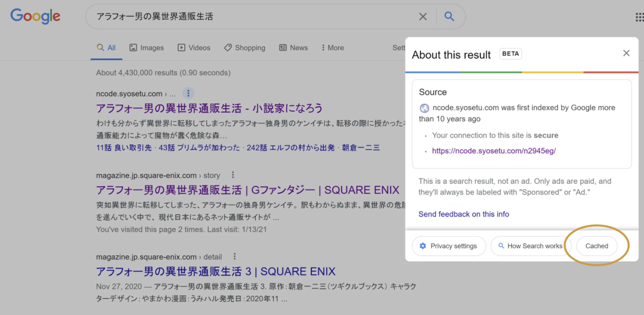Click the Cached button
The width and height of the screenshot is (644, 315).
click(596, 246)
